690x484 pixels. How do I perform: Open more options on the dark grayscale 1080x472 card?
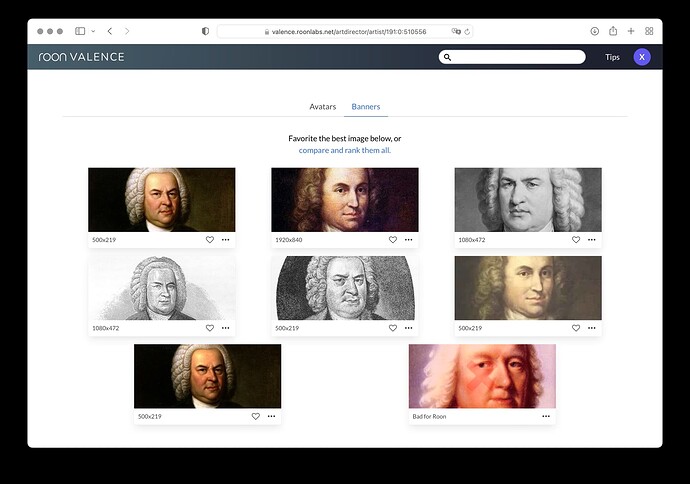tap(592, 240)
